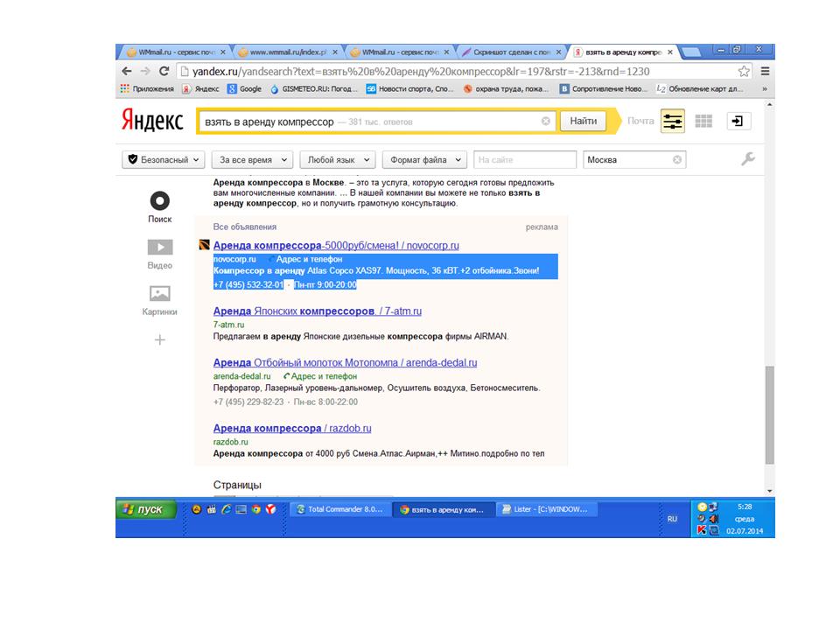
Task: Click the address bar URL
Action: [421, 71]
